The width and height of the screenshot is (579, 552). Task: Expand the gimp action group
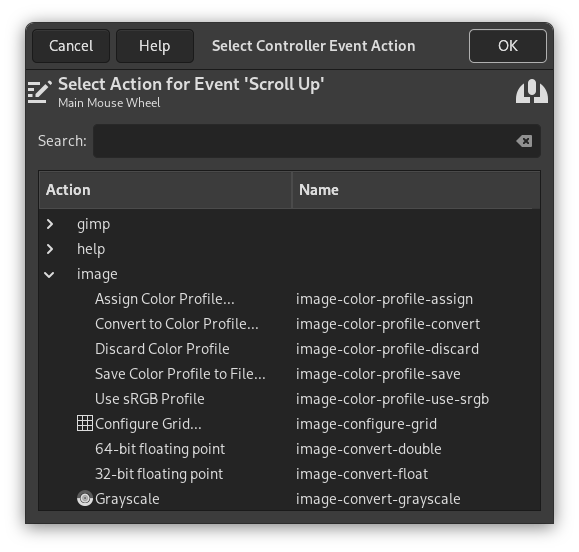50,224
